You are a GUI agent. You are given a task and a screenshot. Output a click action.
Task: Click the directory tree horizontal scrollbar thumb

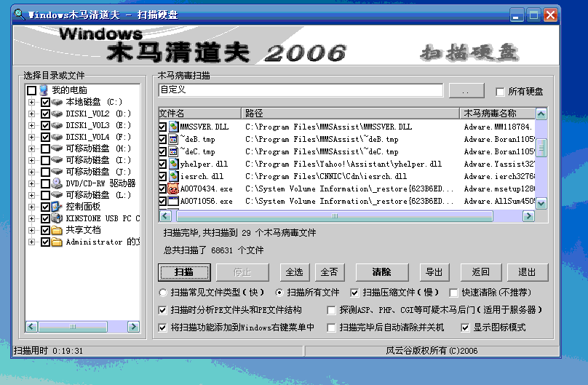(73, 327)
